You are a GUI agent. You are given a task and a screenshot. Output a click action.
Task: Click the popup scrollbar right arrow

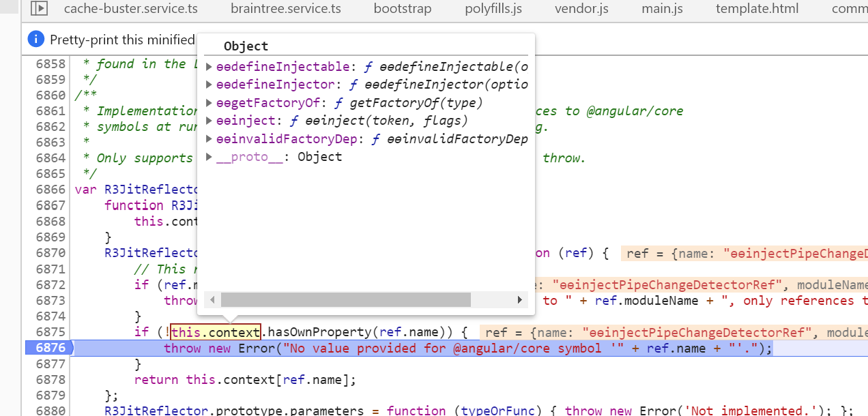coord(520,300)
